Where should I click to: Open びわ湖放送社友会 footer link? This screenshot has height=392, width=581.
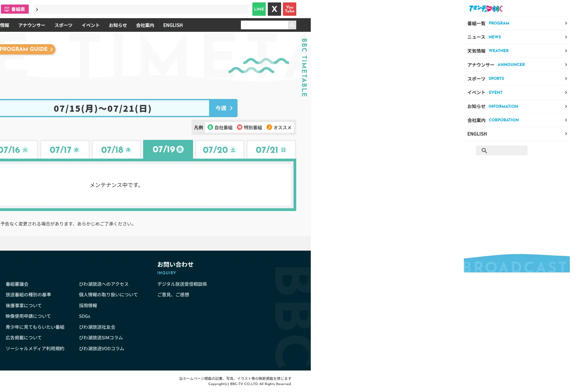[x=97, y=327]
